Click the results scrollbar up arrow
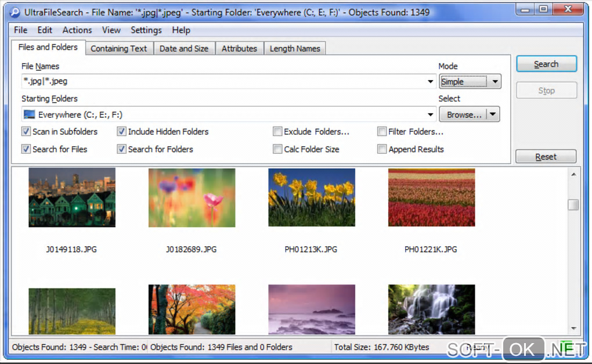 573,174
